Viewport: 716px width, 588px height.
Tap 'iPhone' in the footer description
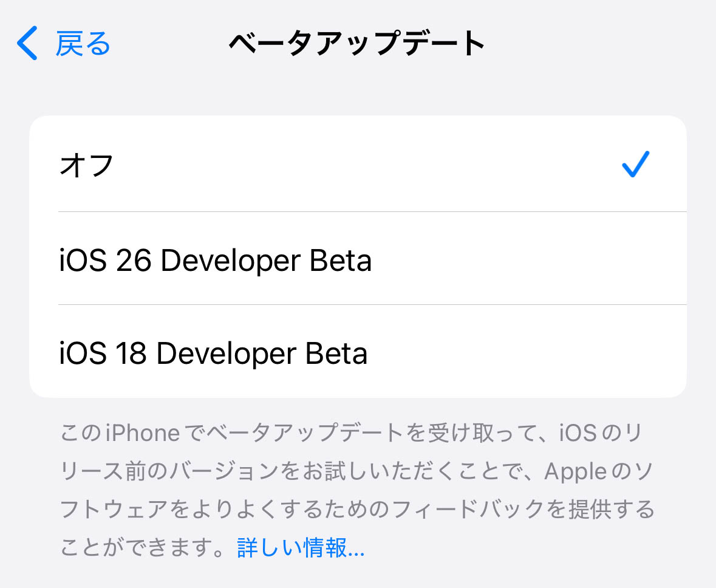coord(143,434)
